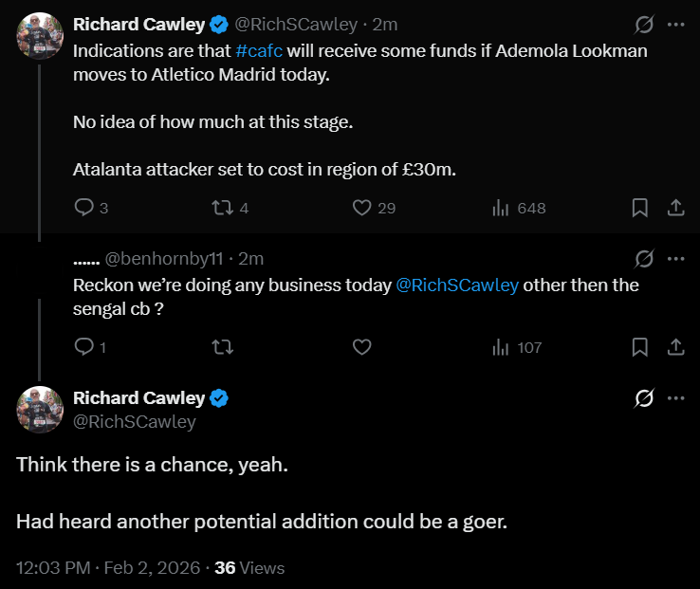Screen dimensions: 700x589
Task: Open more options on main tweet
Action: tap(676, 399)
